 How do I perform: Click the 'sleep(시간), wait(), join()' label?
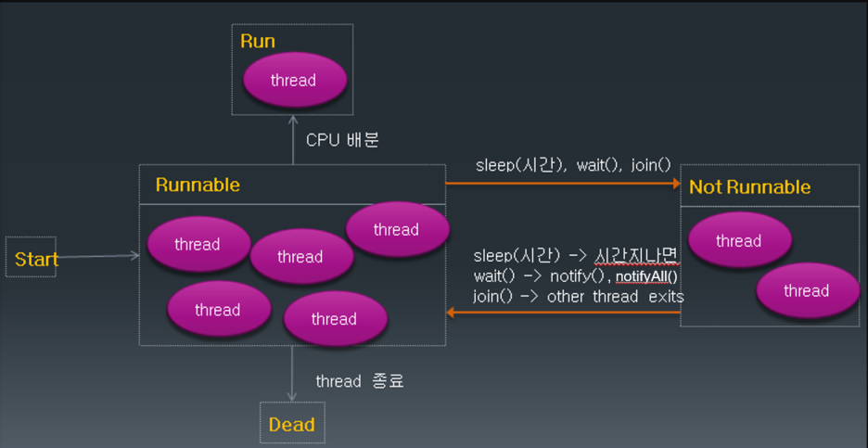click(x=573, y=165)
